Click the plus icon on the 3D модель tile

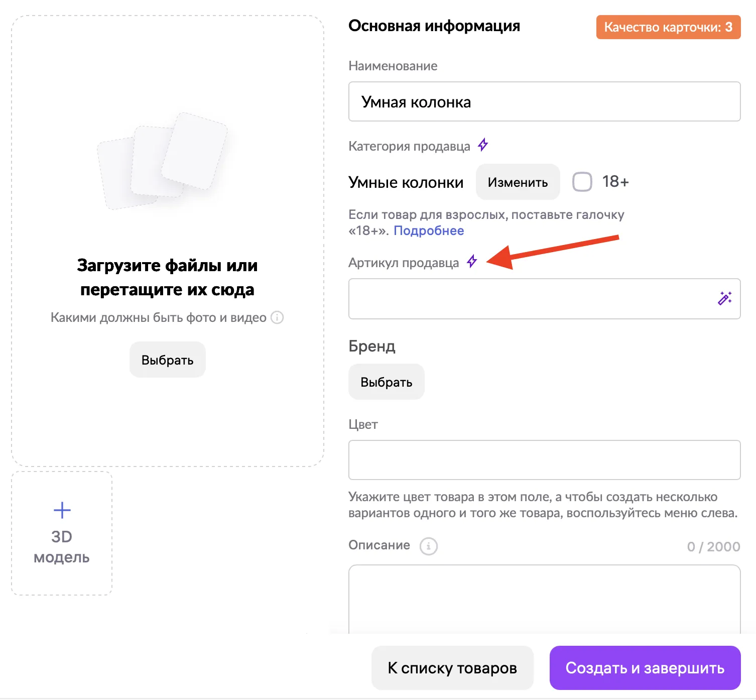pos(62,510)
